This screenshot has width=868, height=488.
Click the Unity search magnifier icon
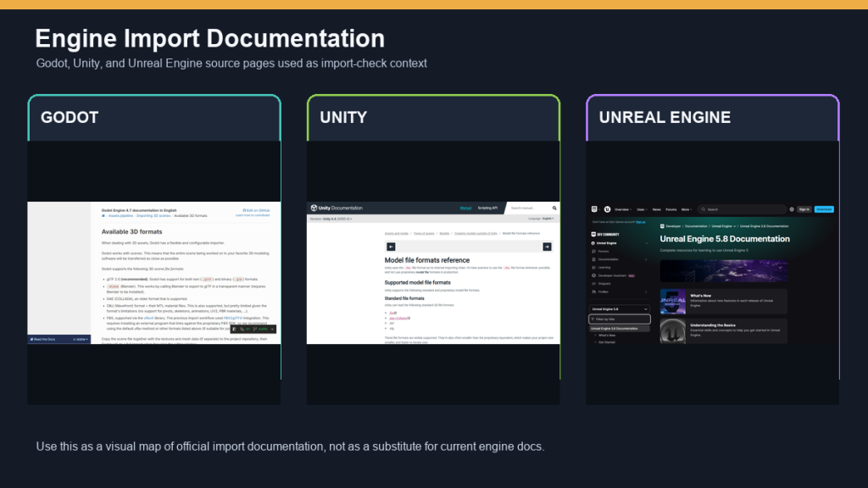(554, 208)
